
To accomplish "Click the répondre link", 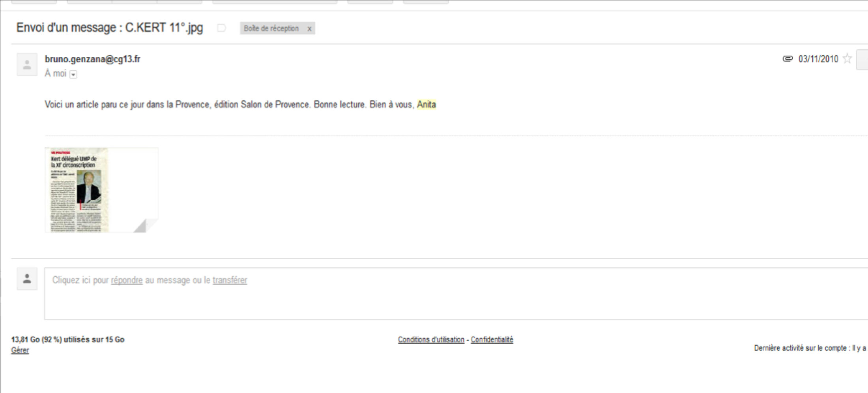I will [x=127, y=280].
